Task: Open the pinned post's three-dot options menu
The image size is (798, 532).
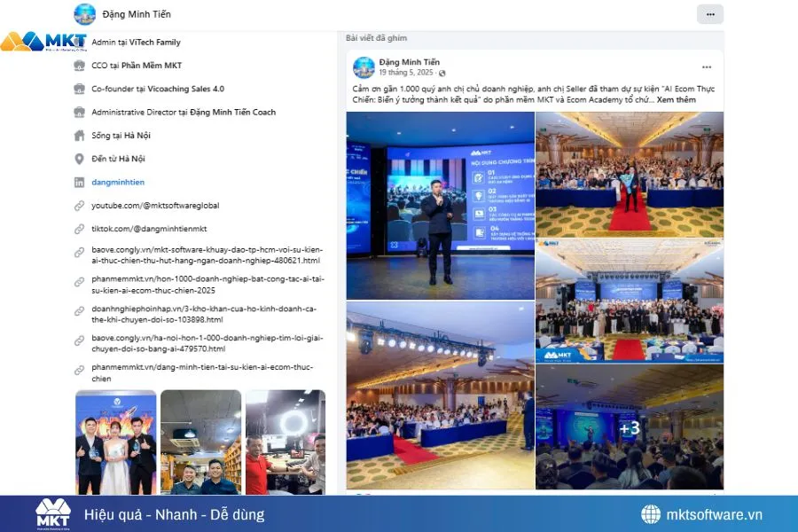Action: tap(707, 67)
